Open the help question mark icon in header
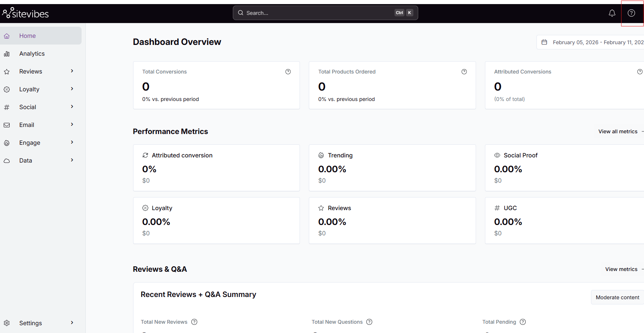 631,13
